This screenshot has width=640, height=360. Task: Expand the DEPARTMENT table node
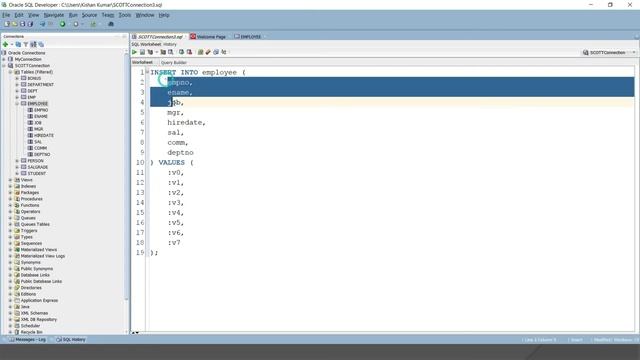pos(17,84)
